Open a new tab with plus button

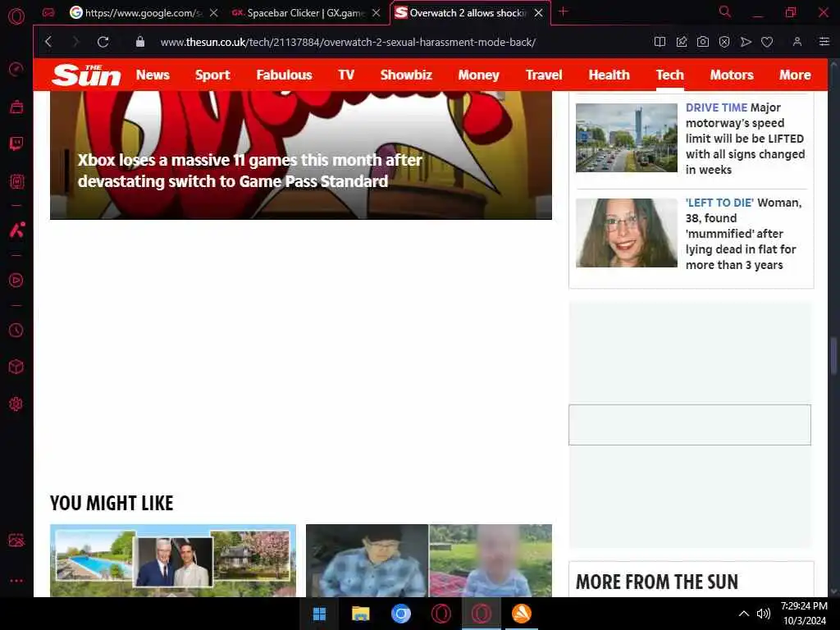pyautogui.click(x=563, y=11)
